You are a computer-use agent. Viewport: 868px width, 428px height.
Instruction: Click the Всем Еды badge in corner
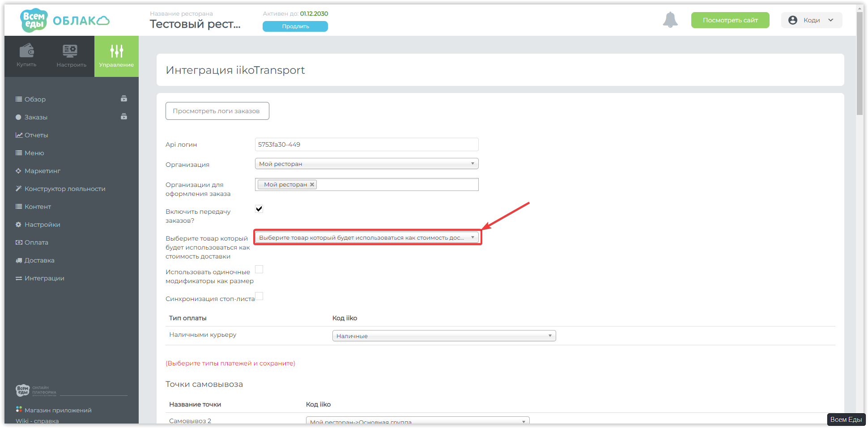(846, 420)
